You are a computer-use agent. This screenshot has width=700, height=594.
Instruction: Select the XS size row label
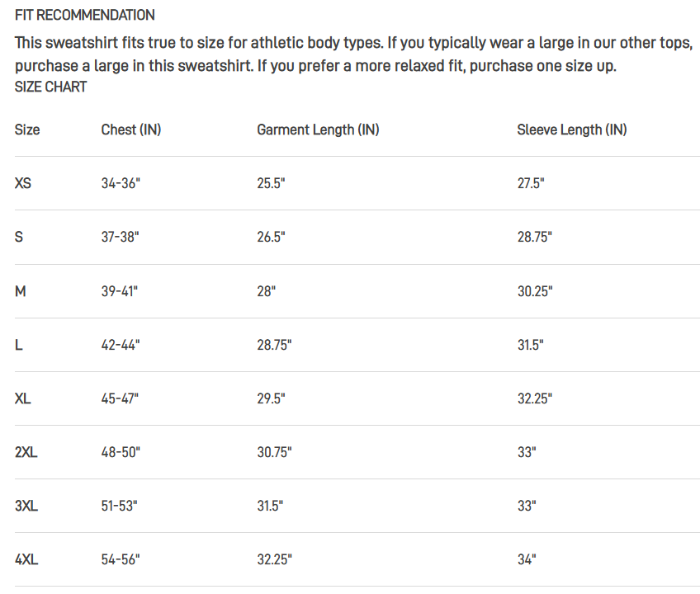(x=23, y=183)
